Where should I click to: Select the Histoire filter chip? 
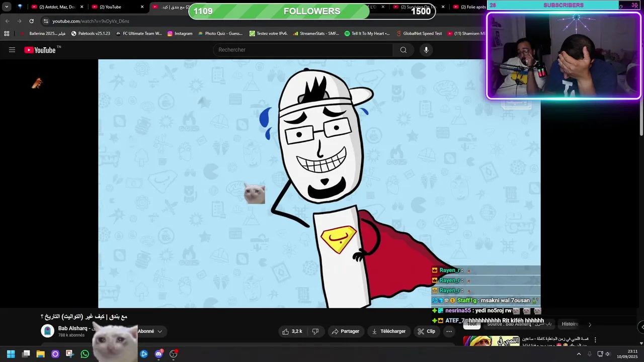pos(570,324)
